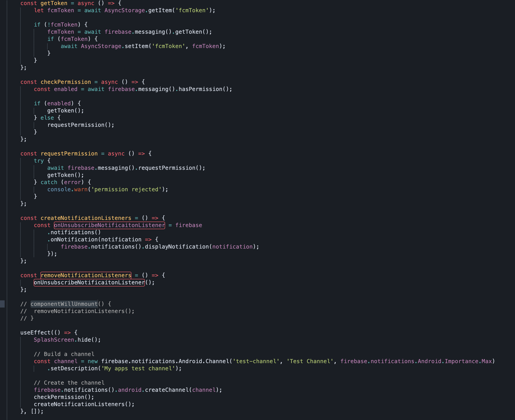Viewport: 515px width, 420px height.
Task: Click the gutter marker beside componentWillUnmount line
Action: click(x=2, y=304)
